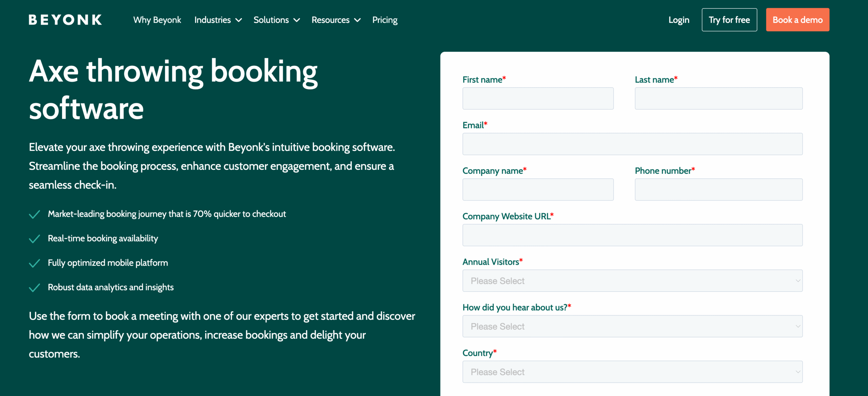The width and height of the screenshot is (868, 396).
Task: Open the Pricing page
Action: (384, 20)
